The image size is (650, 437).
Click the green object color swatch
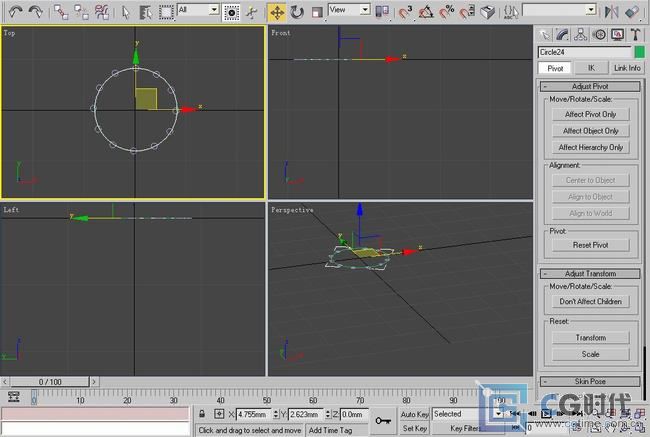640,51
